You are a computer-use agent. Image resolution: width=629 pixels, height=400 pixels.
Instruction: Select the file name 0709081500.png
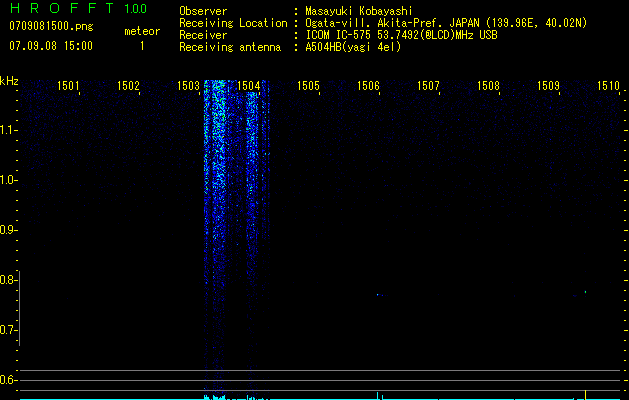51,26
